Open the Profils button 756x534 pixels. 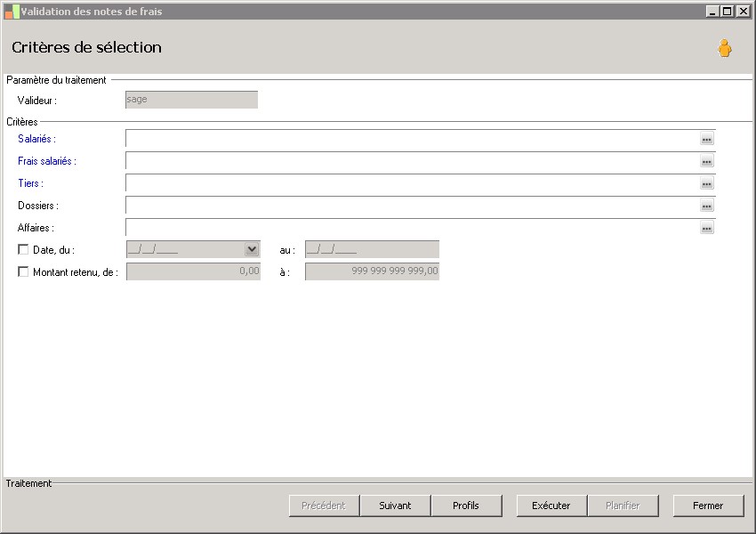tap(466, 506)
